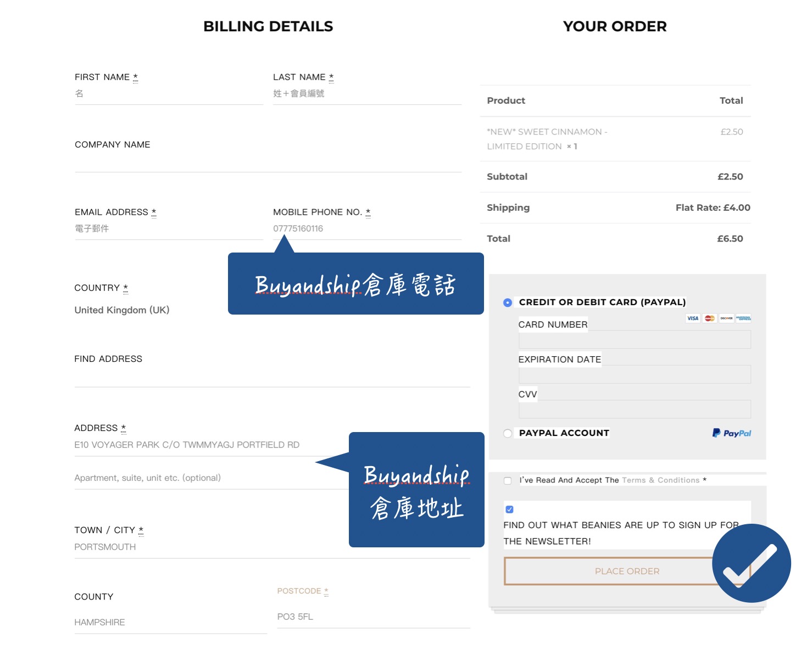This screenshot has width=812, height=650.
Task: Focus the First Name field
Action: pos(168,94)
